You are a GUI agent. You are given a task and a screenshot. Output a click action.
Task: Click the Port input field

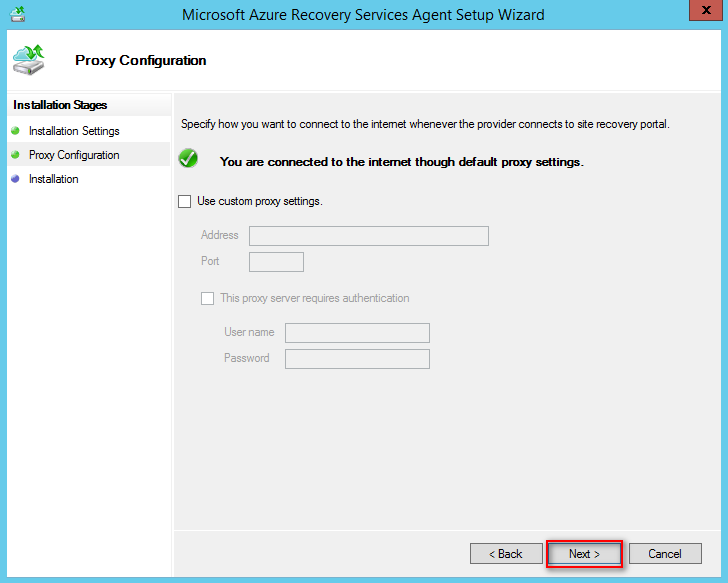click(x=276, y=262)
